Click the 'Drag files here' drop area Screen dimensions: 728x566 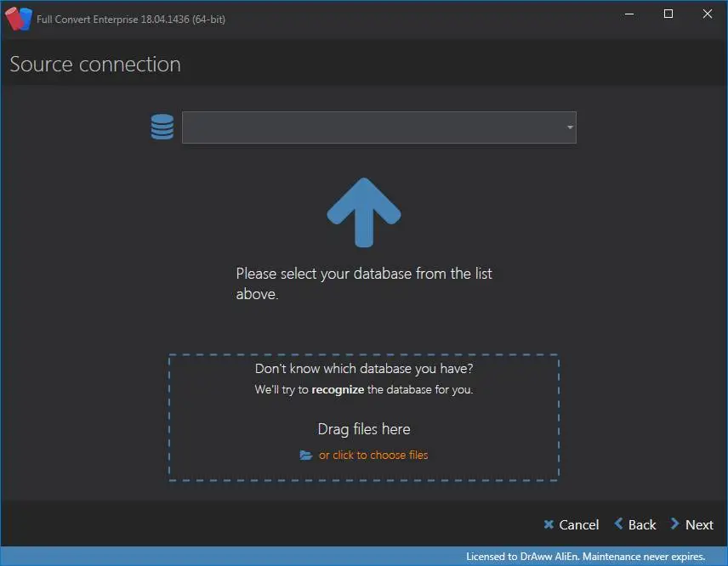click(364, 417)
